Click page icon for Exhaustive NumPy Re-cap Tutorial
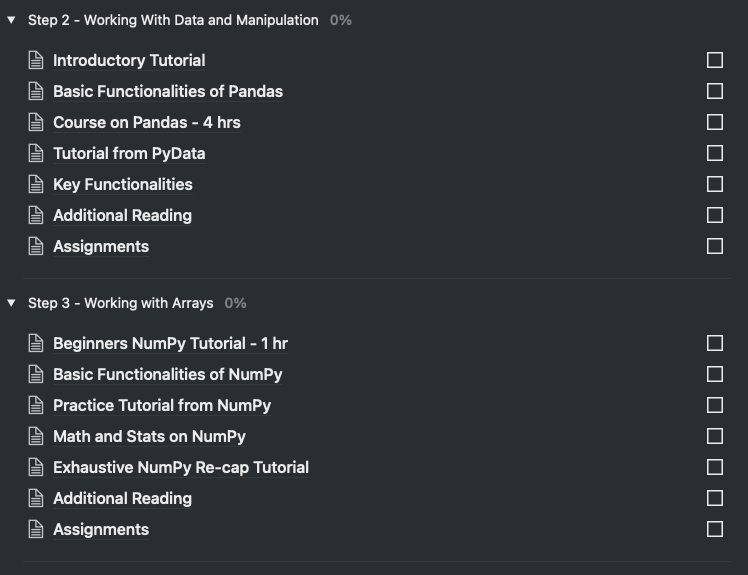 36,468
